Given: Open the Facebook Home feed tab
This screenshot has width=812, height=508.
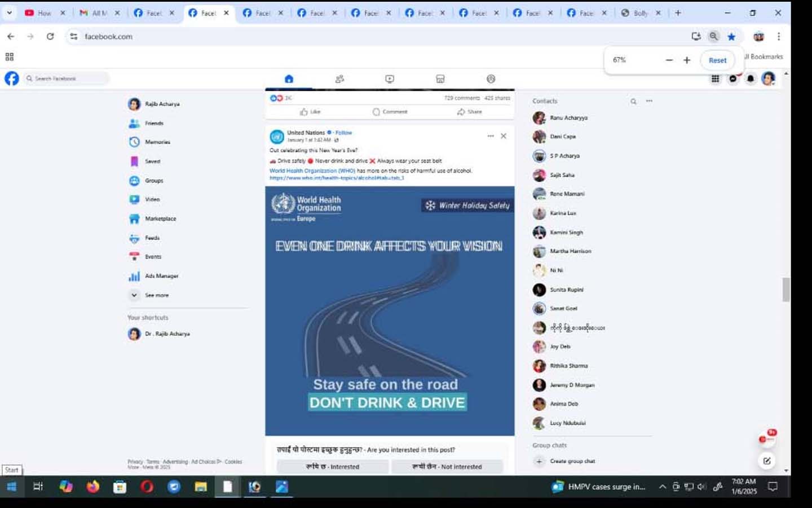Looking at the screenshot, I should pyautogui.click(x=289, y=79).
